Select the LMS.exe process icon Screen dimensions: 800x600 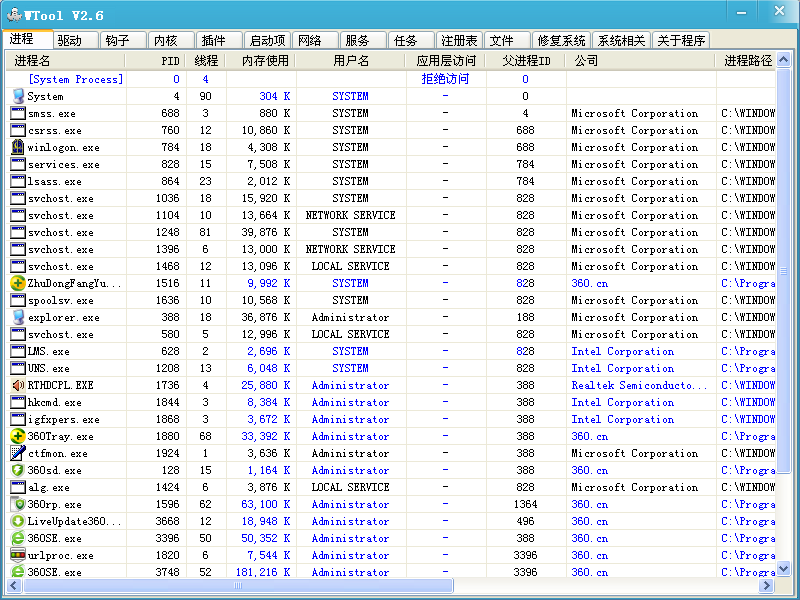coord(18,351)
